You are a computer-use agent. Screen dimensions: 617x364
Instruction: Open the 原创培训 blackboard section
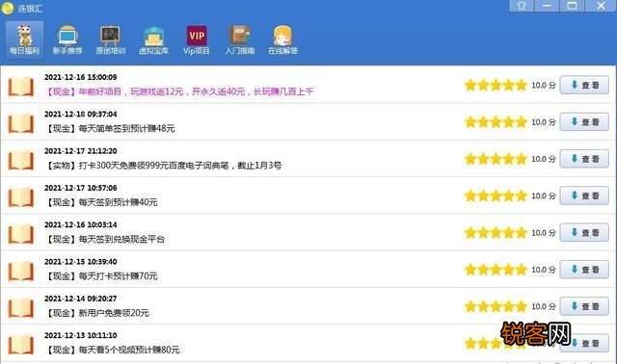pos(111,39)
